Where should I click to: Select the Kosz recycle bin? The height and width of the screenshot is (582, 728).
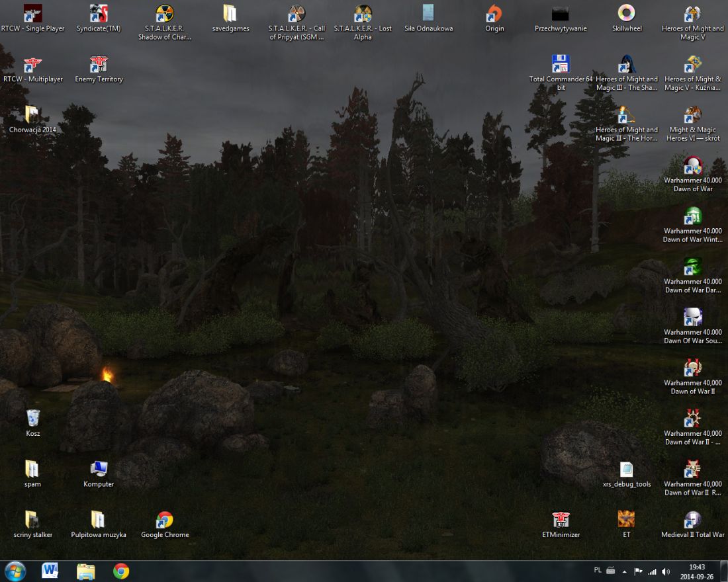(x=32, y=419)
